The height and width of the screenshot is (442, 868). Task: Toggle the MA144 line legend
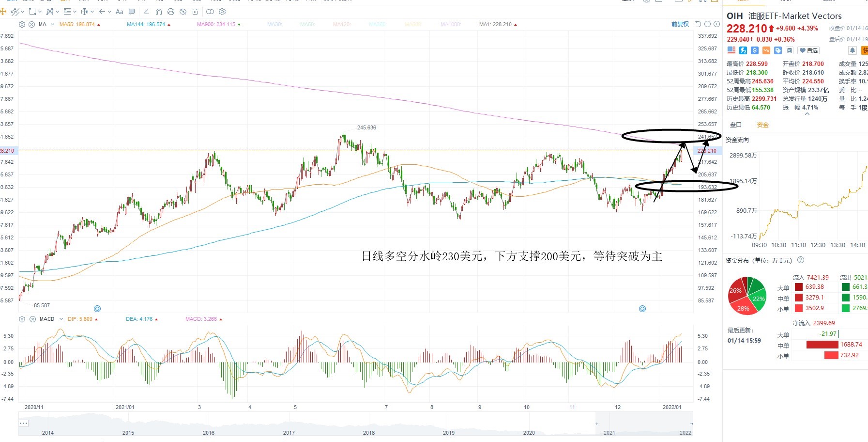pyautogui.click(x=146, y=24)
